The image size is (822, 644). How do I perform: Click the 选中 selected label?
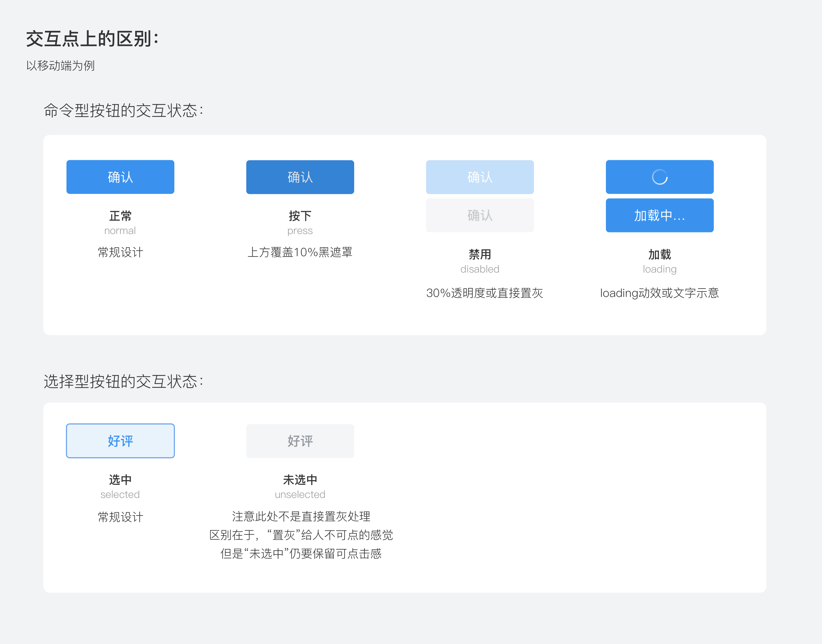click(x=120, y=480)
